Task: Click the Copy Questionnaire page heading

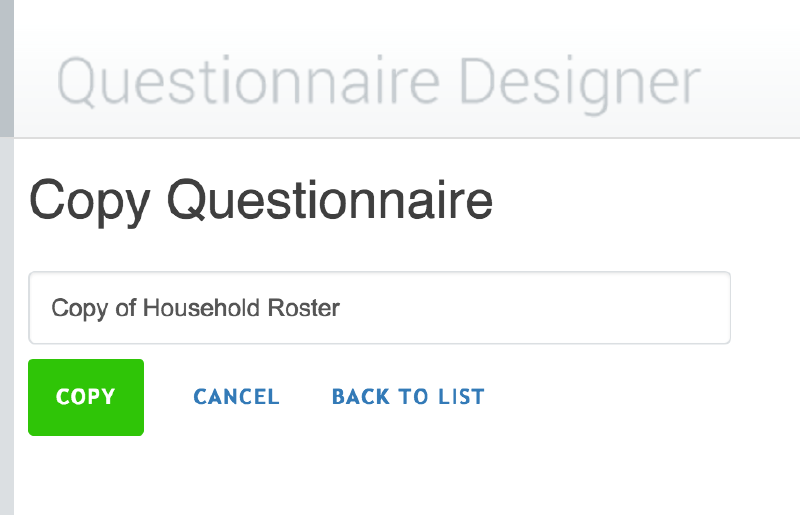Action: 261,200
